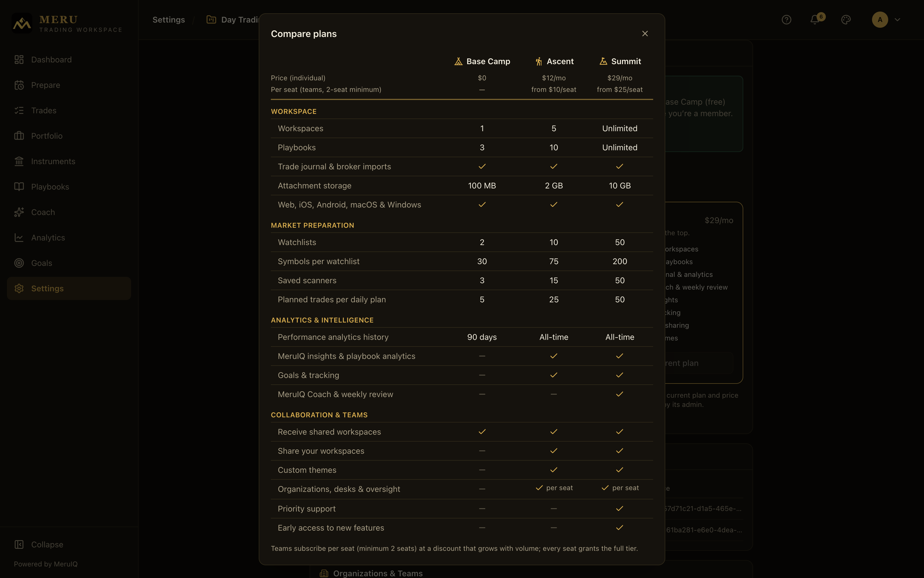Click Ascent per seat cell

coord(554,488)
